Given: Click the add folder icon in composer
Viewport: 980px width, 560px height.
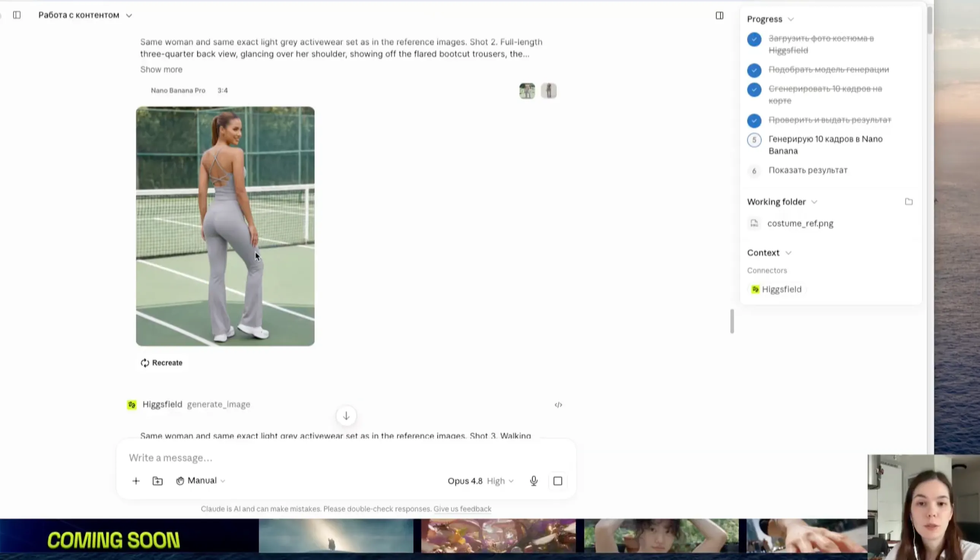Looking at the screenshot, I should pyautogui.click(x=157, y=481).
